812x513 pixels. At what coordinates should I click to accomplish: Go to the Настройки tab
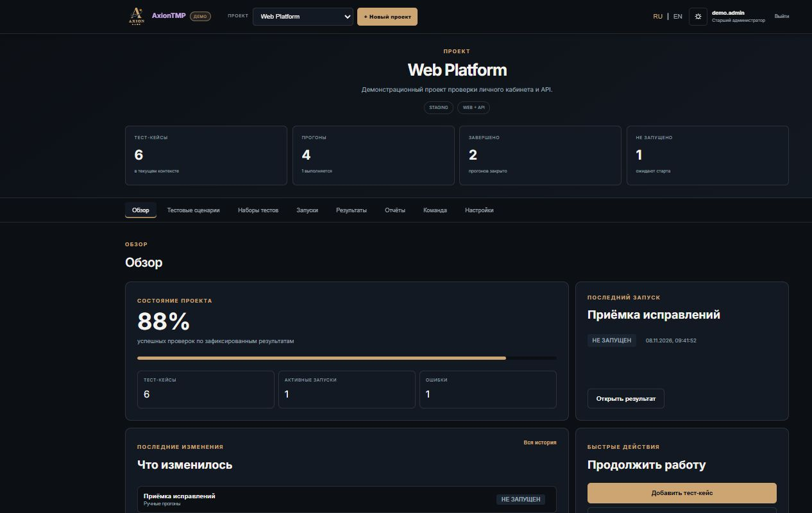[x=479, y=210]
